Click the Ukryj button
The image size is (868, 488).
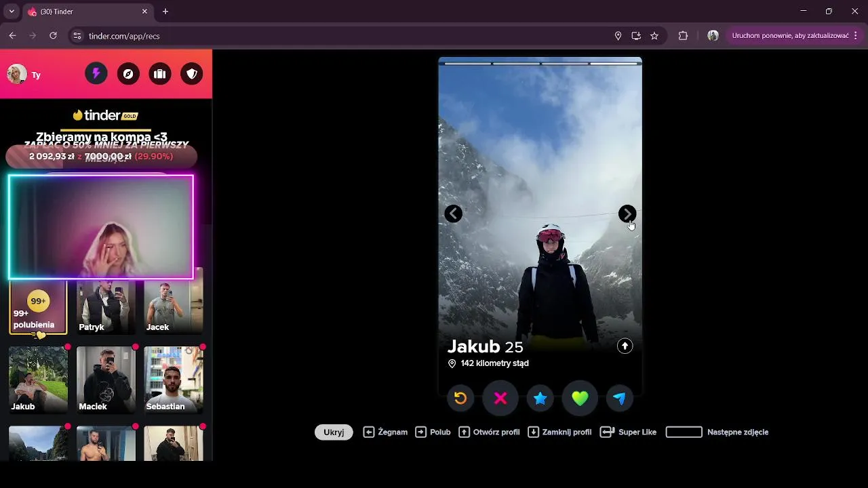coord(334,432)
